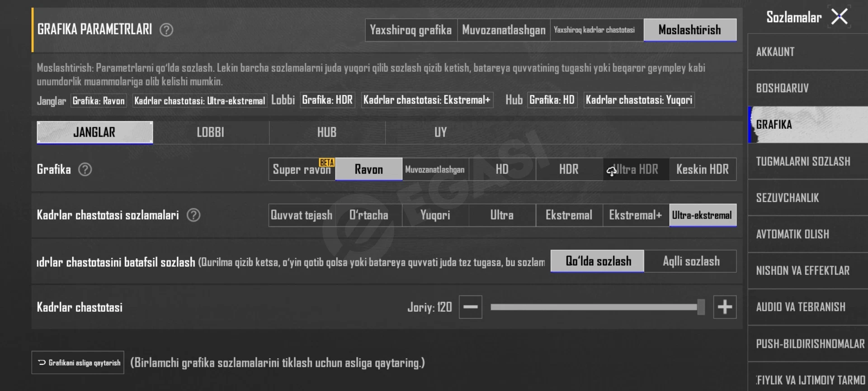Open TUGMALARNI SOZLASH section
This screenshot has height=391, width=868.
coord(808,162)
